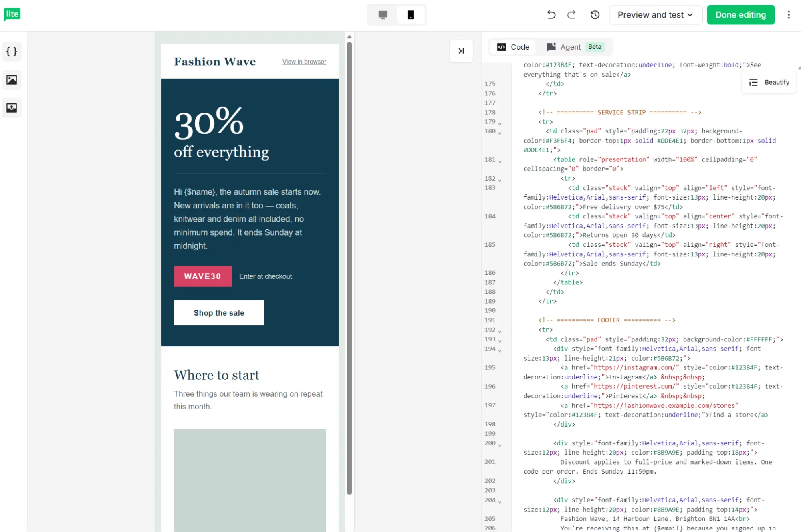Click the pinterest.com href in code

tap(635, 386)
